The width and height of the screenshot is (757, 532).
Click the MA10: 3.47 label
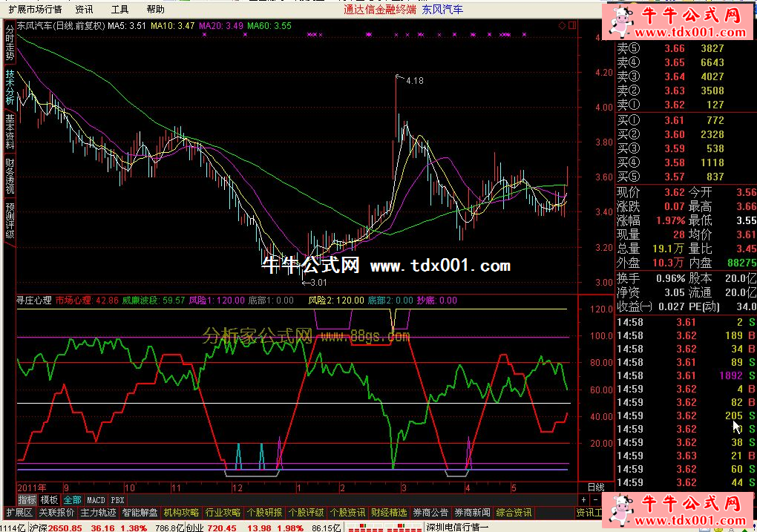tap(172, 25)
